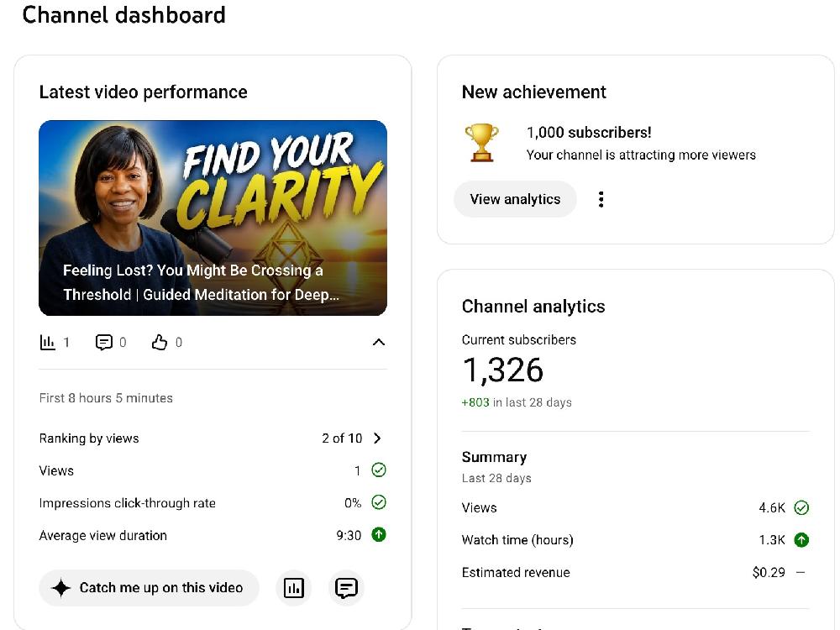Click the dash icon beside Estimated revenue
The image size is (840, 630).
tap(801, 572)
